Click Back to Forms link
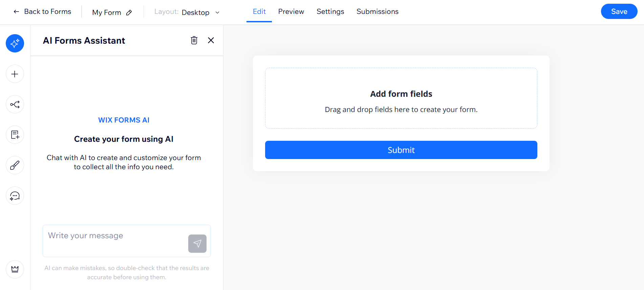 [42, 12]
